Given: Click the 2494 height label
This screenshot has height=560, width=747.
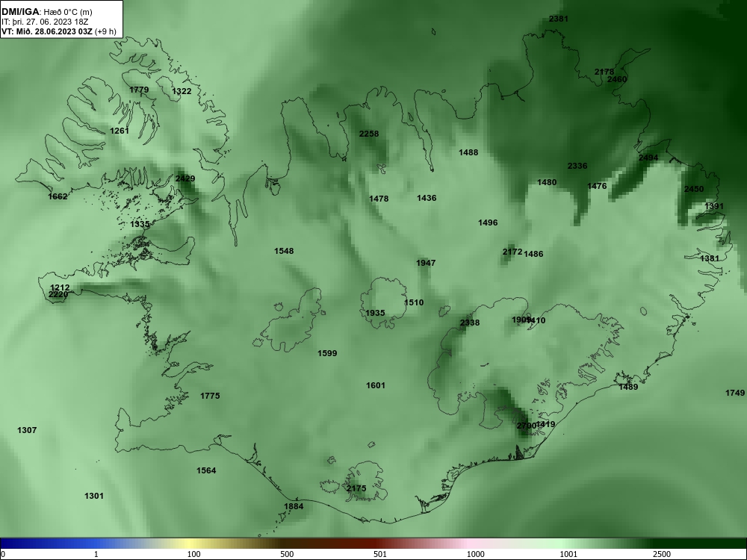Looking at the screenshot, I should pos(648,158).
